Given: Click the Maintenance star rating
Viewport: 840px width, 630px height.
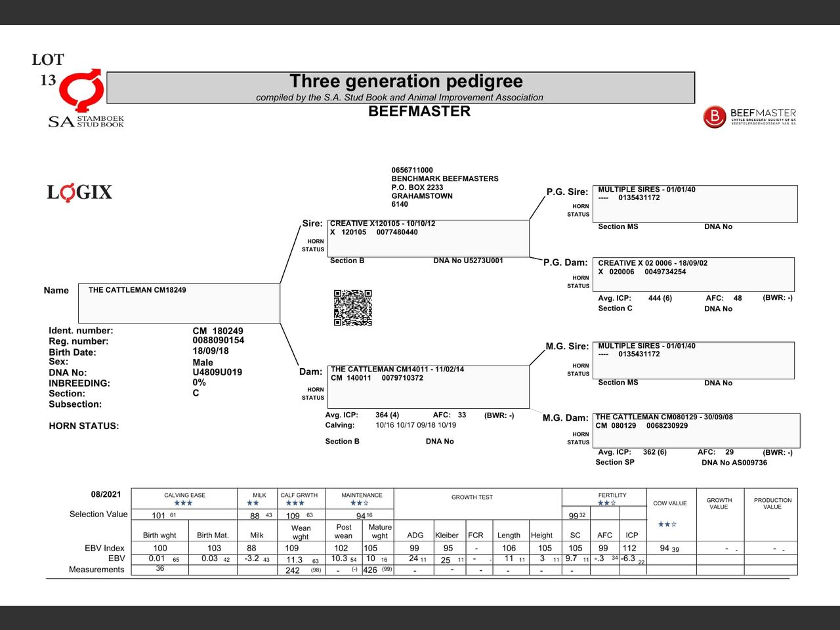Looking at the screenshot, I should tap(359, 503).
